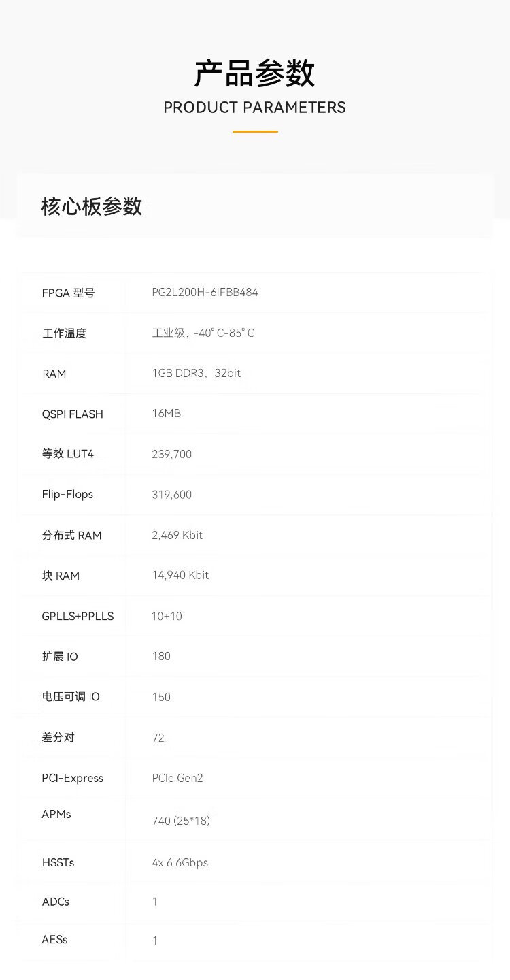
Task: Click the 差分对 row label
Action: (58, 738)
